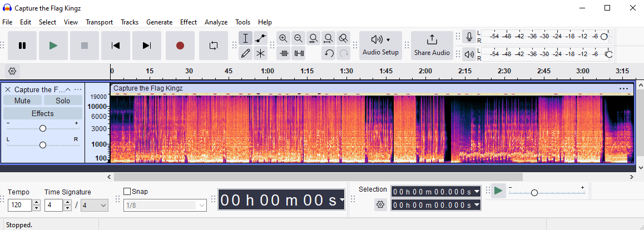This screenshot has height=230, width=644.
Task: Click the Silence audio selection icon
Action: pos(299,53)
